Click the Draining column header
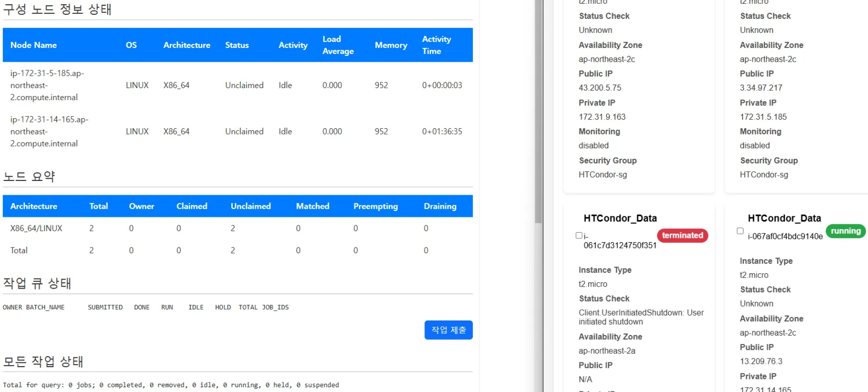Viewport: 868px width, 392px height. point(440,206)
